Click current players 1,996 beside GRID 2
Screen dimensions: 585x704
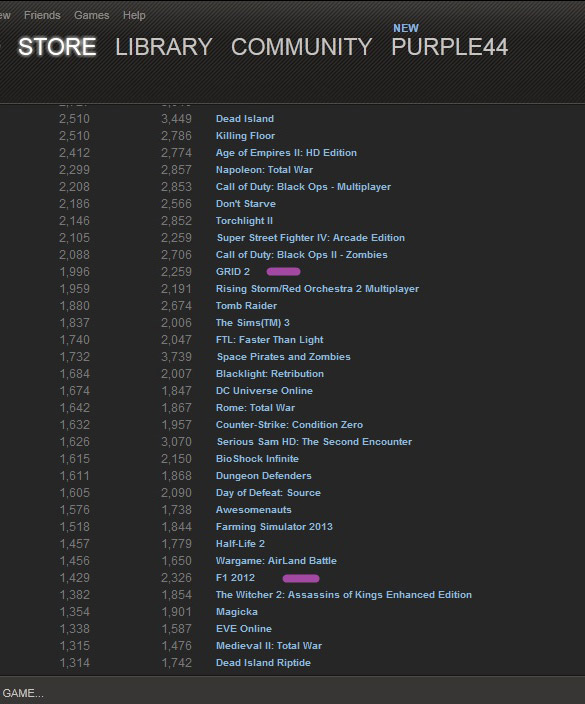pyautogui.click(x=75, y=272)
